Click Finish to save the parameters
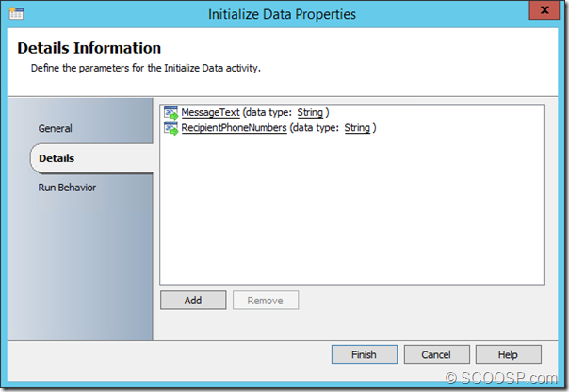The width and height of the screenshot is (569, 392). click(364, 354)
